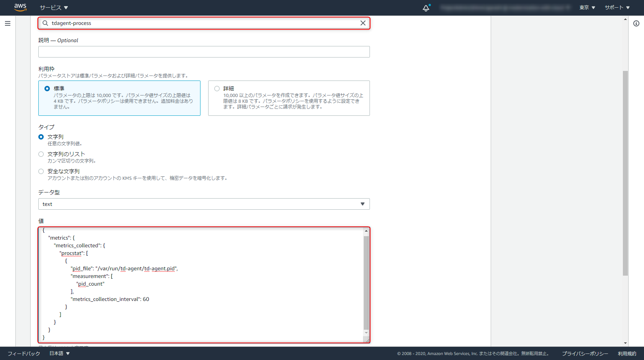The image size is (644, 360).
Task: Expand the データ型 text dropdown
Action: [204, 204]
